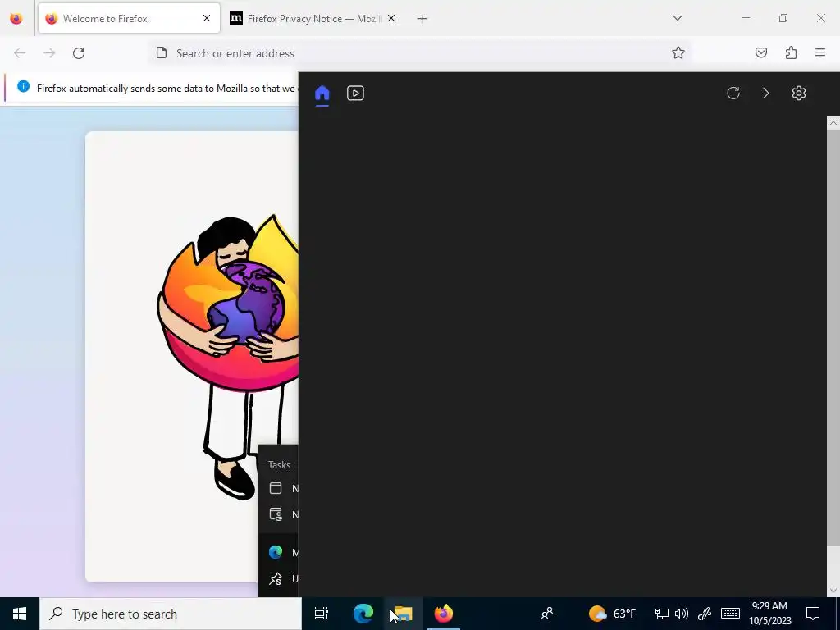Viewport: 840px width, 630px height.
Task: Click the page icon in the address bar
Action: (x=162, y=52)
